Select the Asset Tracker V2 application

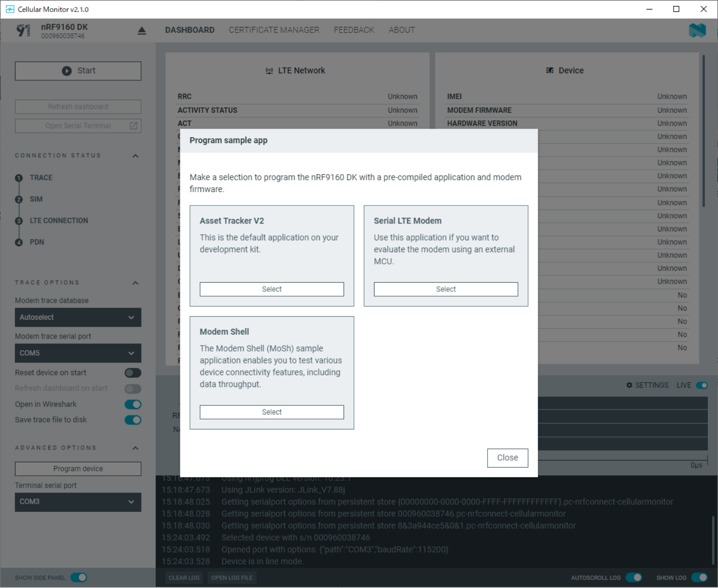tap(272, 289)
